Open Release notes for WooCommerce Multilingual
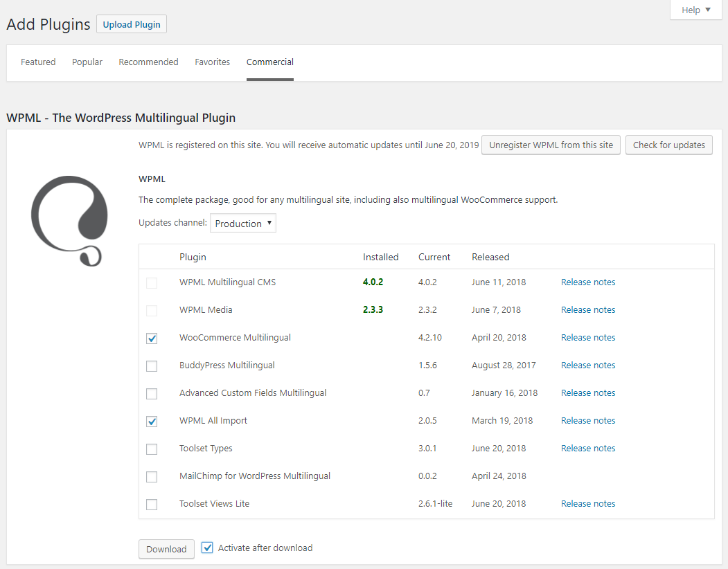The image size is (728, 569). tap(588, 337)
